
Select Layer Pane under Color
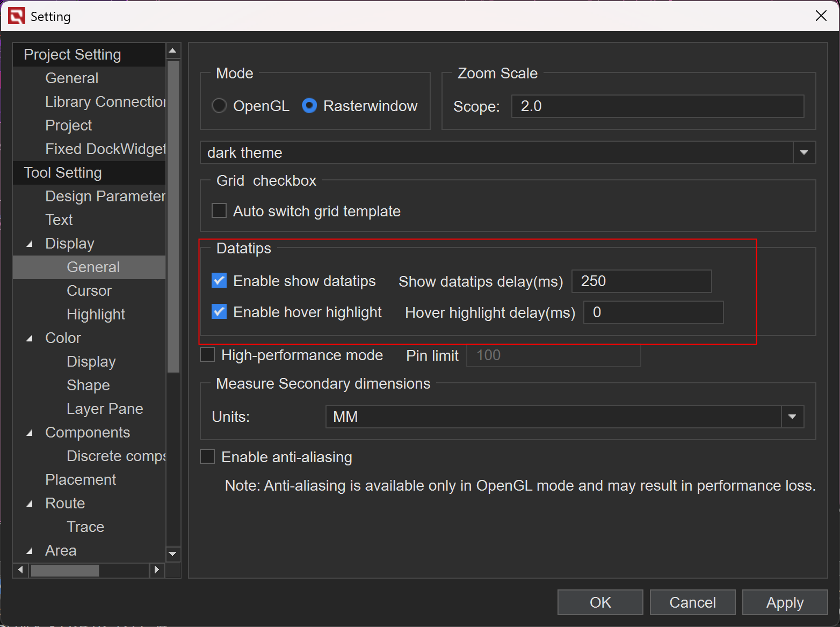(105, 409)
